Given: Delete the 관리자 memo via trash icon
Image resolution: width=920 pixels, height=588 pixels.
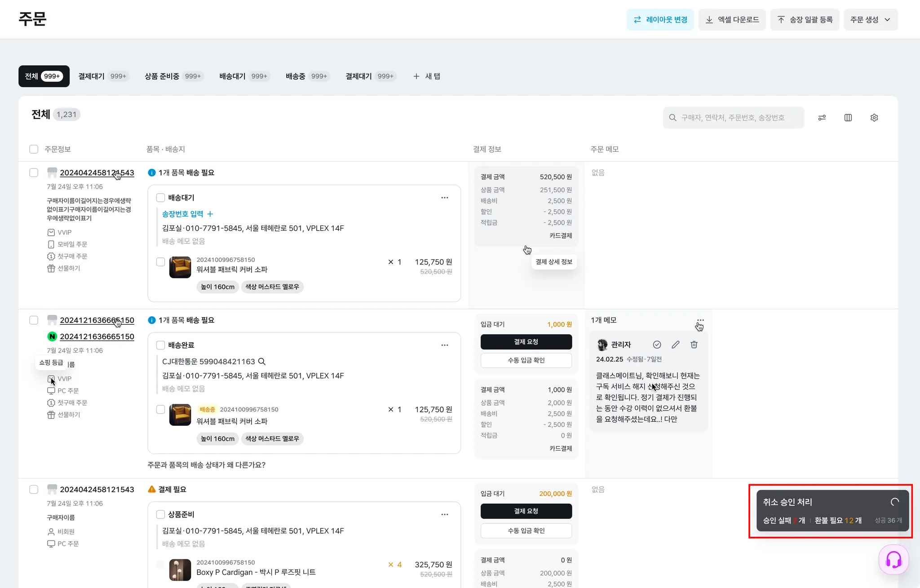Looking at the screenshot, I should (x=694, y=345).
